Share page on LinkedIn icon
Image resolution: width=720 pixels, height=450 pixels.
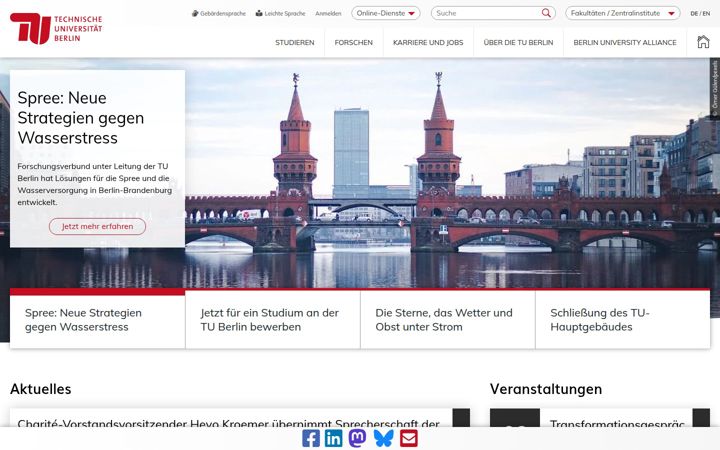(333, 439)
